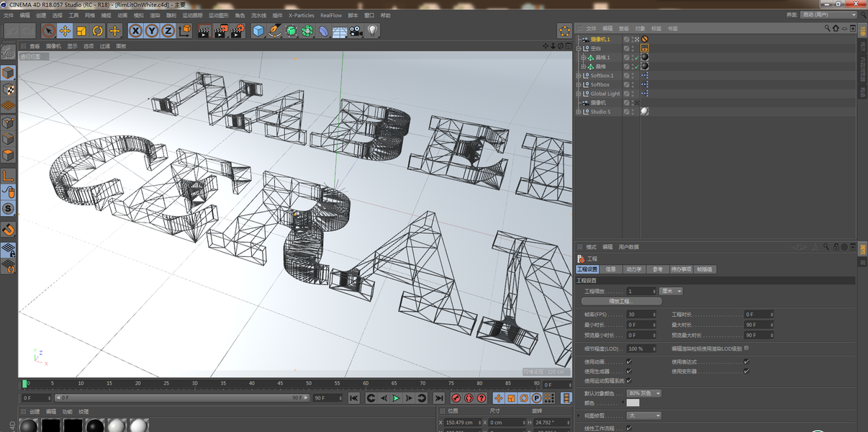Jump to end of timeline
The image size is (868, 432).
438,398
